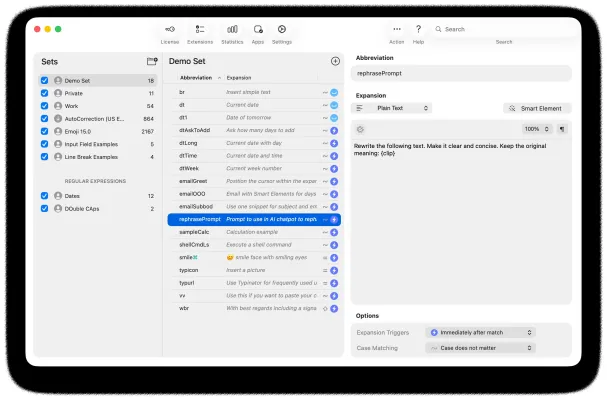Screen dimensions: 607x400
Task: Click the trigger icon for sampleCalc row
Action: [334, 232]
